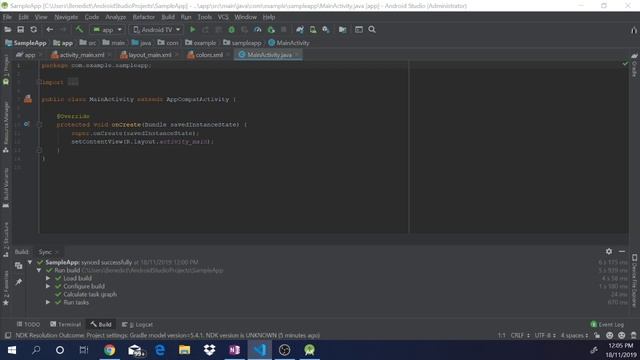Click the 1:1 caret position indicator
Viewport: 640px width, 360px height.
[501, 336]
